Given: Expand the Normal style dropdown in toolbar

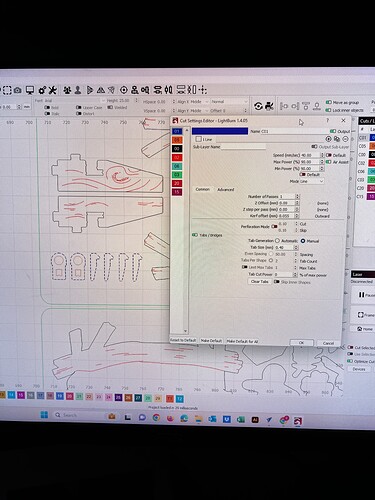Looking at the screenshot, I should point(229,101).
